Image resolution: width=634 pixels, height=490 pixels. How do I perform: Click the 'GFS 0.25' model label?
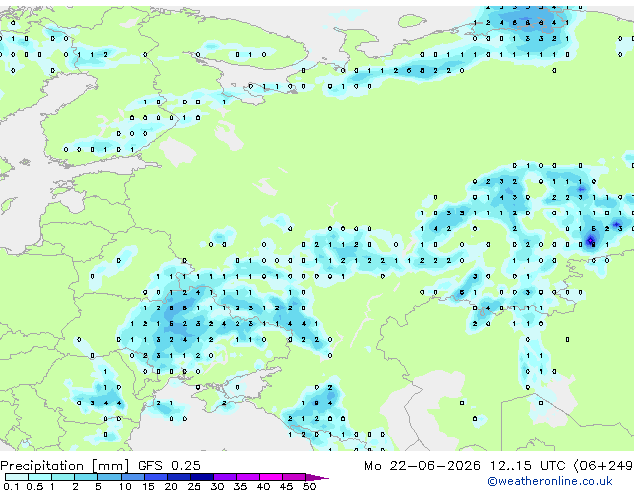pyautogui.click(x=169, y=466)
